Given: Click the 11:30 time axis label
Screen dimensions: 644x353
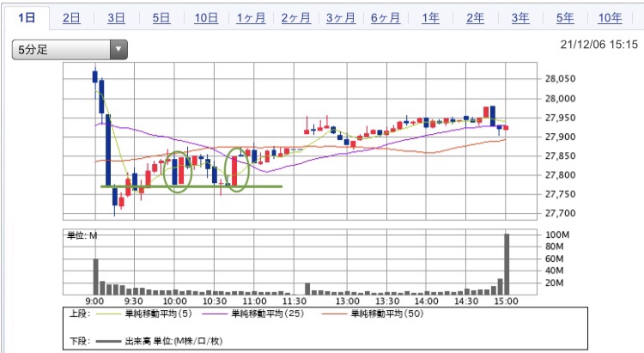Looking at the screenshot, I should pyautogui.click(x=294, y=301).
